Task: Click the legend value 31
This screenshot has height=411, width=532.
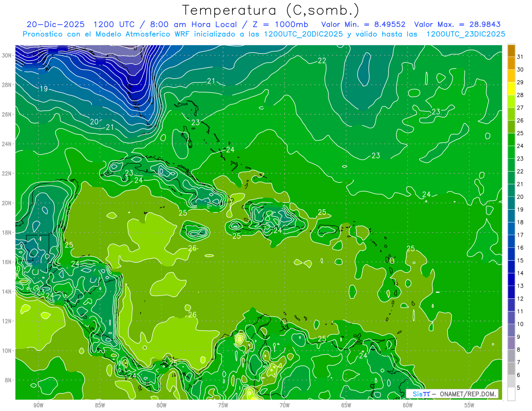Action: [x=520, y=56]
